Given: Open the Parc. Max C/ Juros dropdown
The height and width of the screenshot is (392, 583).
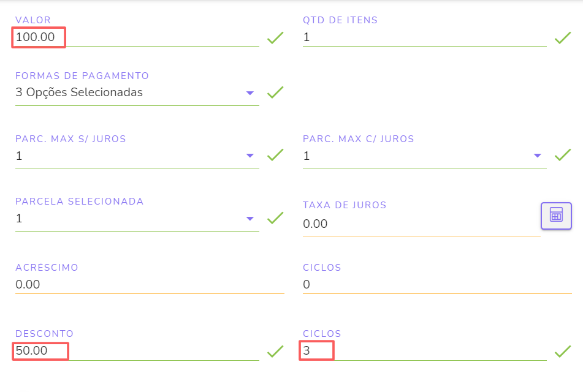Looking at the screenshot, I should tap(538, 156).
